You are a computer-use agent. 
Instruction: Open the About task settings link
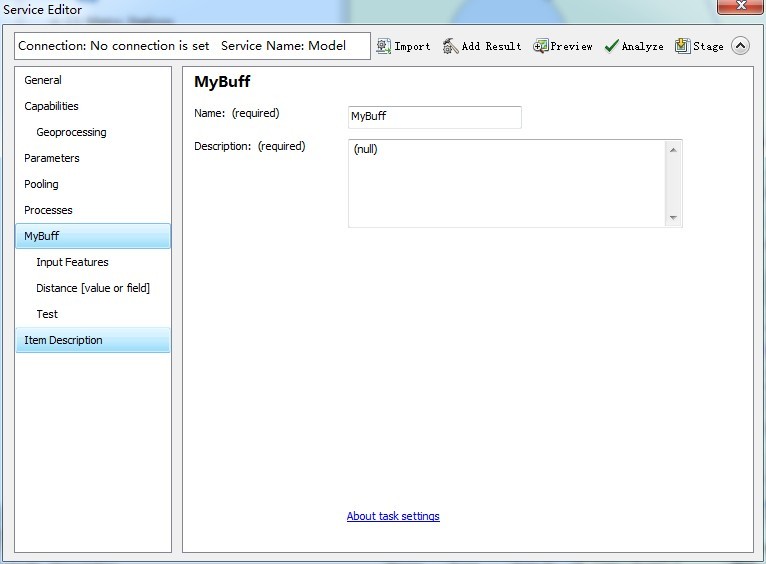tap(393, 516)
